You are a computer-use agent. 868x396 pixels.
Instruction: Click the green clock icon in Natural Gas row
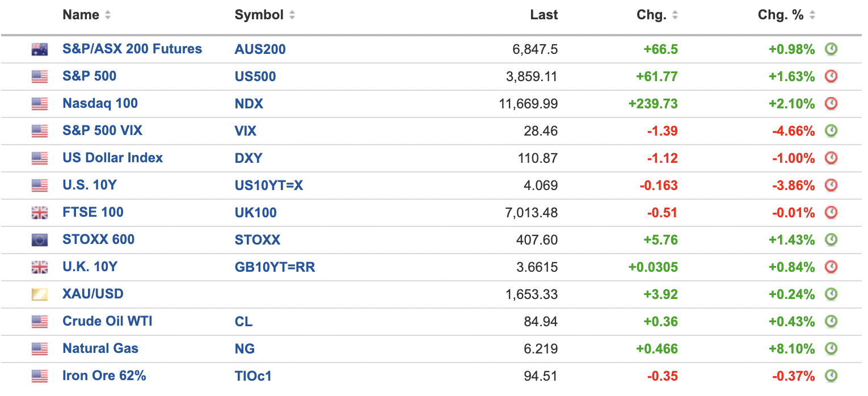point(831,349)
